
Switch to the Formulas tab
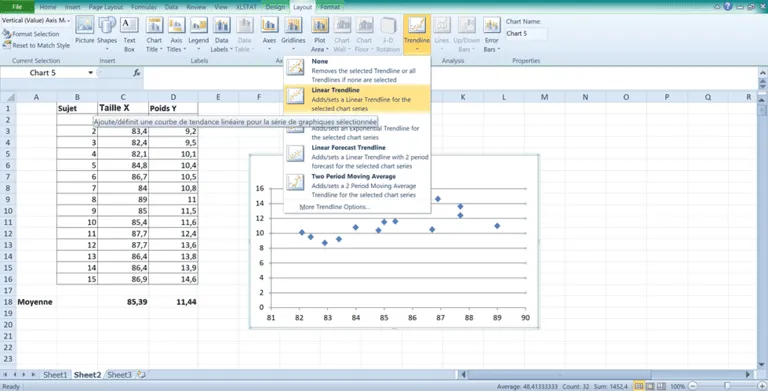pos(144,7)
